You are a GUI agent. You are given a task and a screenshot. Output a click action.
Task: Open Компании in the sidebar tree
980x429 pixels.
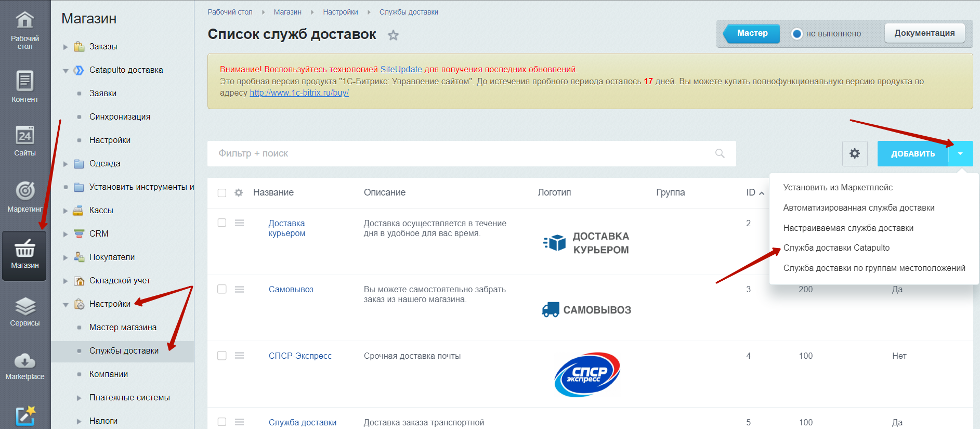pyautogui.click(x=108, y=374)
